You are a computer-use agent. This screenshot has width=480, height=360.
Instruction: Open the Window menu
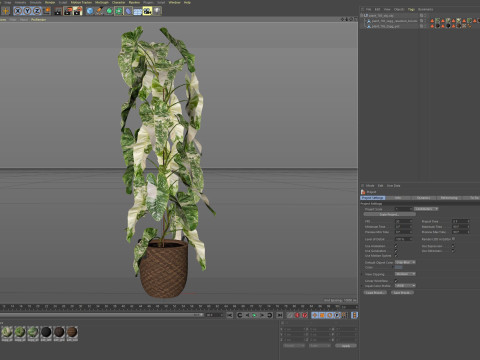(x=175, y=2)
